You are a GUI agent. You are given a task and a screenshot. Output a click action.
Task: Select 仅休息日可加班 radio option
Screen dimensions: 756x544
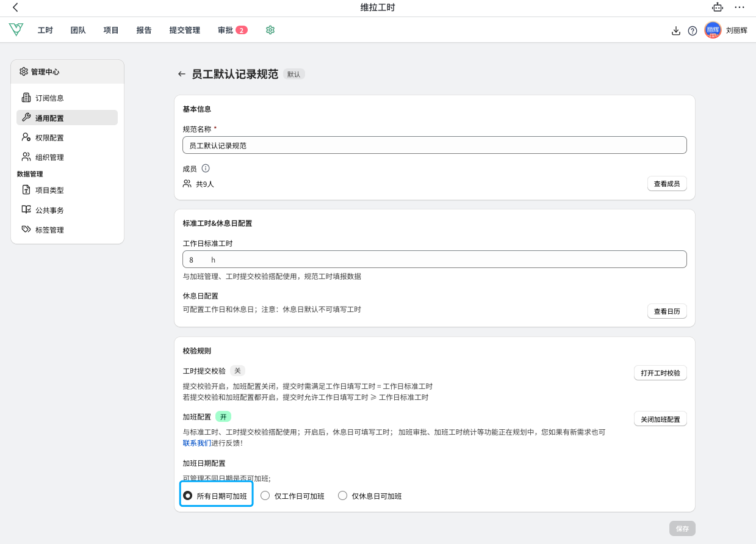pyautogui.click(x=342, y=496)
